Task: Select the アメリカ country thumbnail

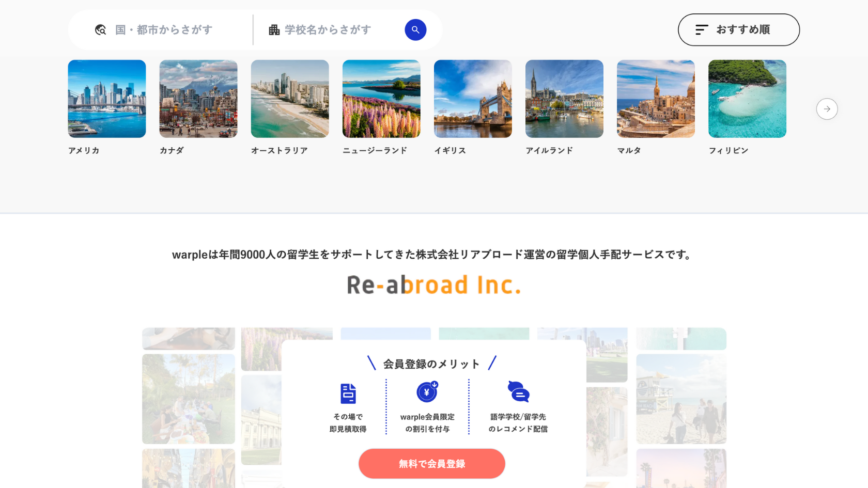Action: (x=107, y=99)
